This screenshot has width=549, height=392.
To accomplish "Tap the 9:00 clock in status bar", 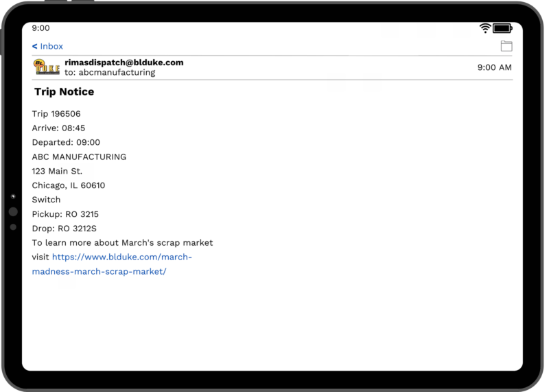I will click(x=40, y=28).
